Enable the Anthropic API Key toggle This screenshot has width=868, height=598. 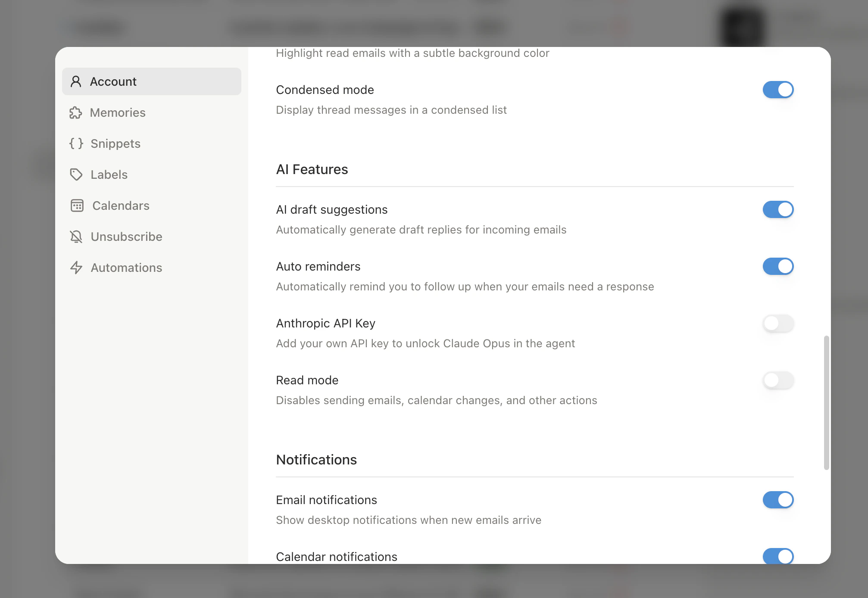(778, 324)
